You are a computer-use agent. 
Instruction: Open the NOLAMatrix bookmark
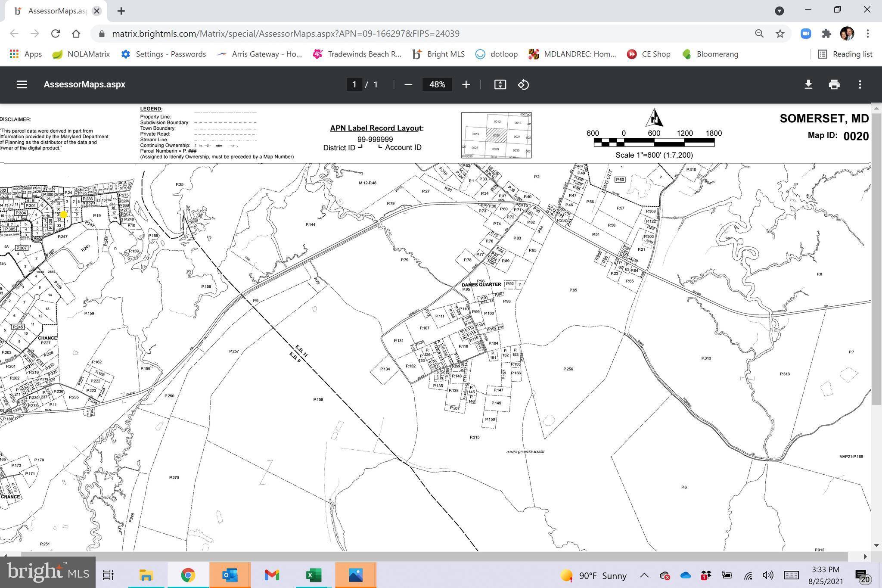(81, 54)
